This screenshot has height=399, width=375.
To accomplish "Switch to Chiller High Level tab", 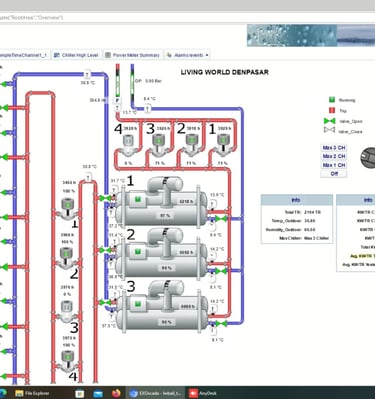I will point(76,55).
